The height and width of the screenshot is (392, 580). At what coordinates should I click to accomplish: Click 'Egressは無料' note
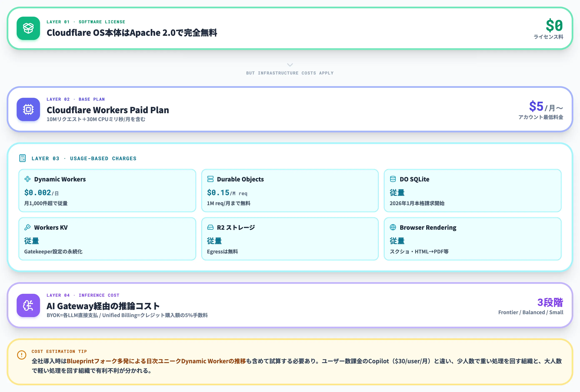point(222,252)
